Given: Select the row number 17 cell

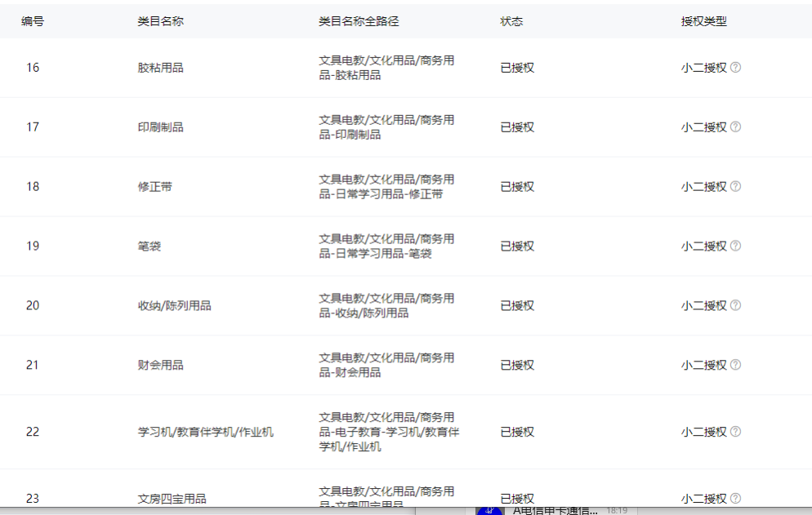Looking at the screenshot, I should pyautogui.click(x=33, y=127).
